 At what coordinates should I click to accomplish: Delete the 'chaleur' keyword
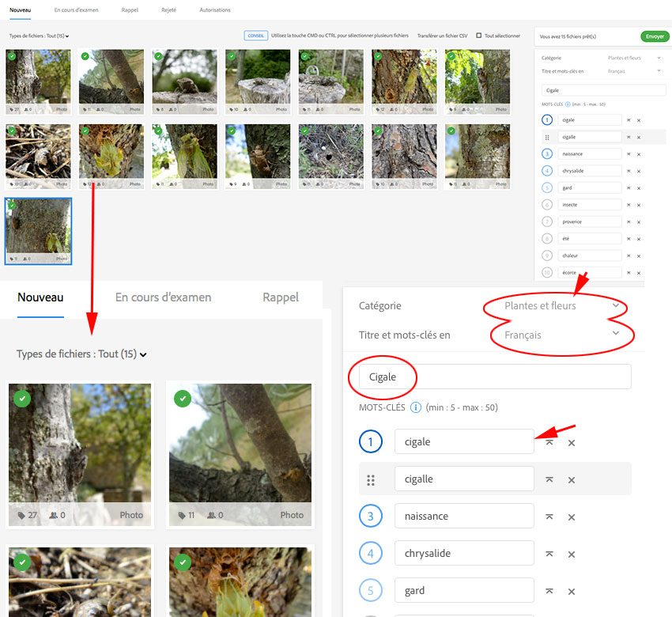coord(639,256)
